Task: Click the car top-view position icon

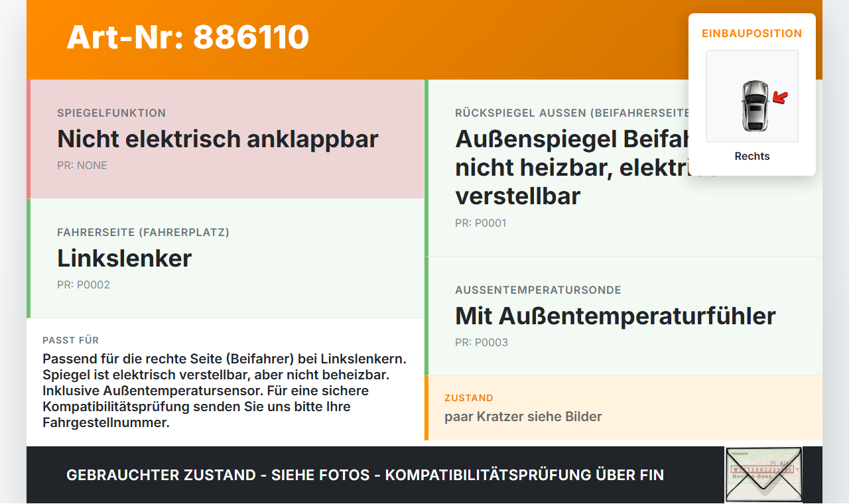Action: 752,96
